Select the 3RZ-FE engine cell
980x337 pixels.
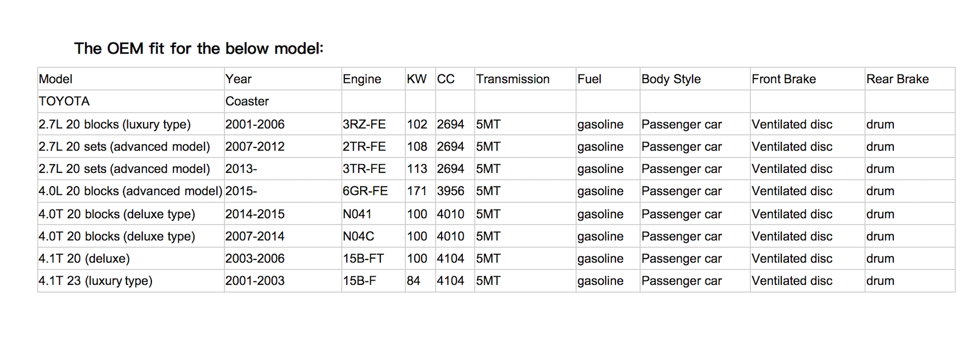point(373,124)
